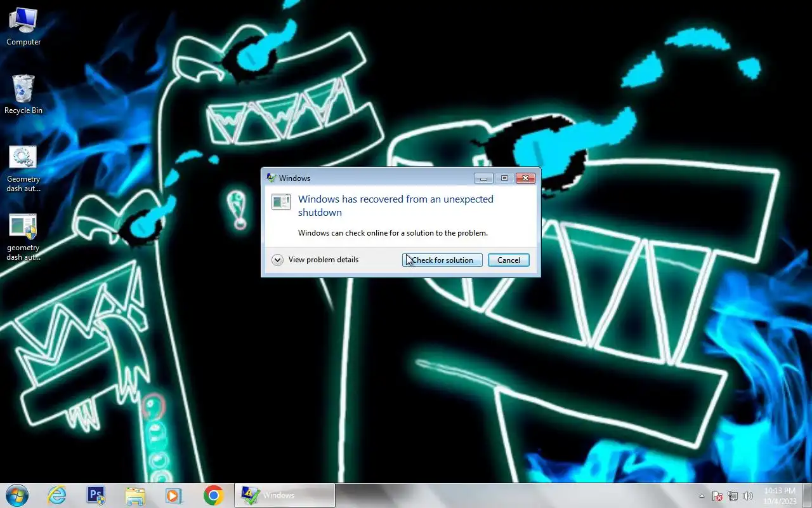Select the Recycle Bin desktop icon

pyautogui.click(x=23, y=95)
